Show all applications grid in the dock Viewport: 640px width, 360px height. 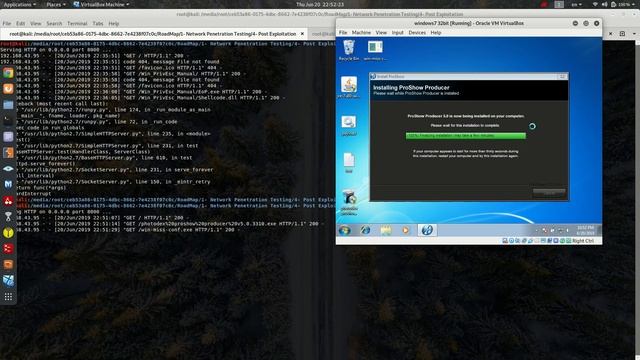point(8,297)
